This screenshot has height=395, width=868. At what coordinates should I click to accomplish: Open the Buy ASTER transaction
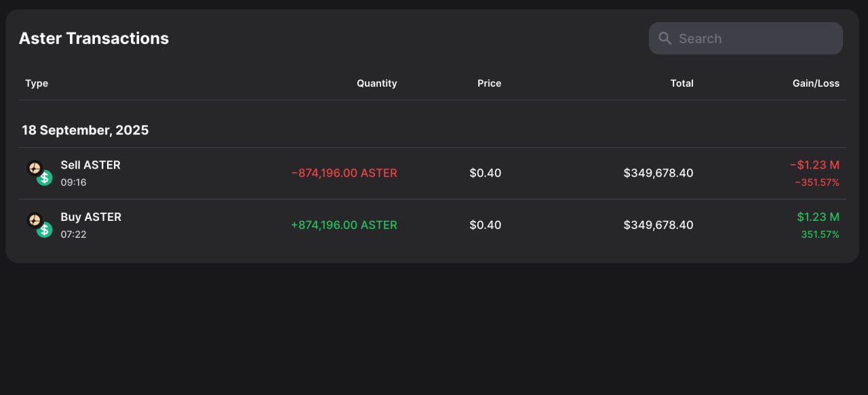point(91,217)
